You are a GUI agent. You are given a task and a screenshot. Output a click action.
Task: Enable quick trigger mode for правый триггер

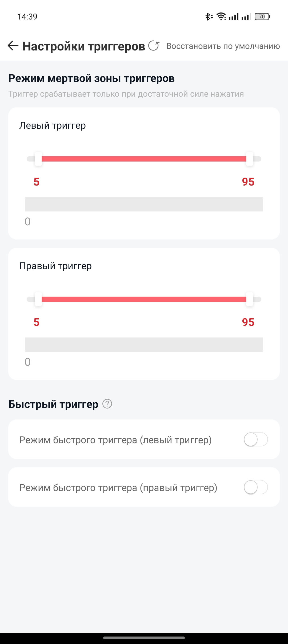pyautogui.click(x=256, y=487)
